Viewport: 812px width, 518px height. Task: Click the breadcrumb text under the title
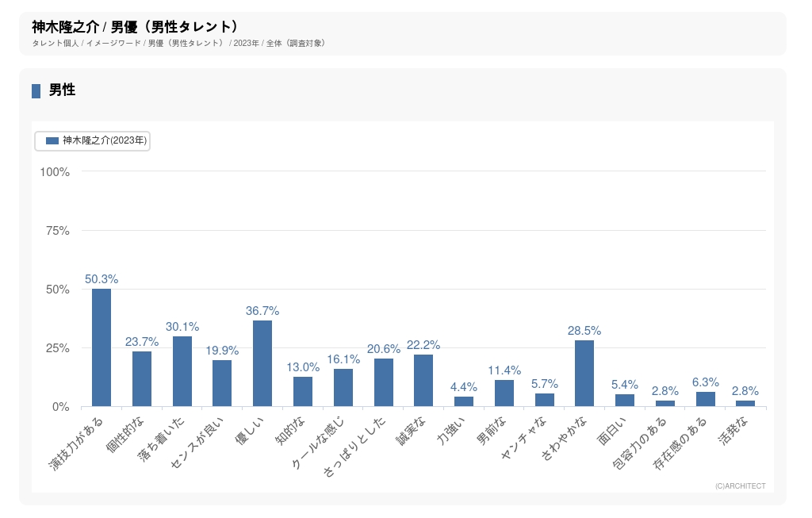(178, 43)
